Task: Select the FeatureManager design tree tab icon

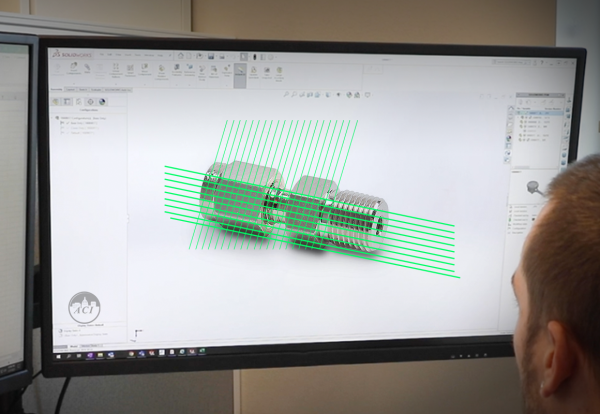Action: click(x=56, y=102)
